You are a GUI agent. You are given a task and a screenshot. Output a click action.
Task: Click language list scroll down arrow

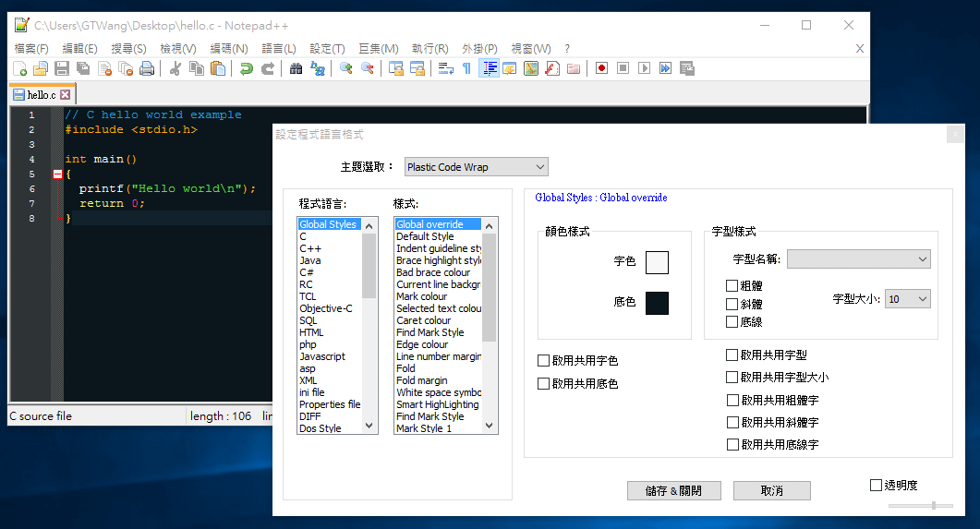click(369, 426)
